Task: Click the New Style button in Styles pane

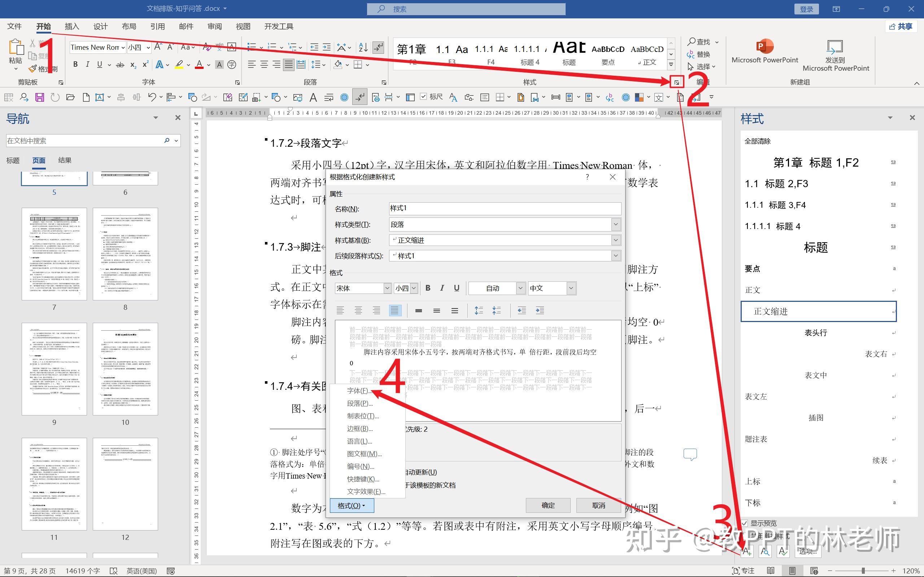Action: pos(747,551)
